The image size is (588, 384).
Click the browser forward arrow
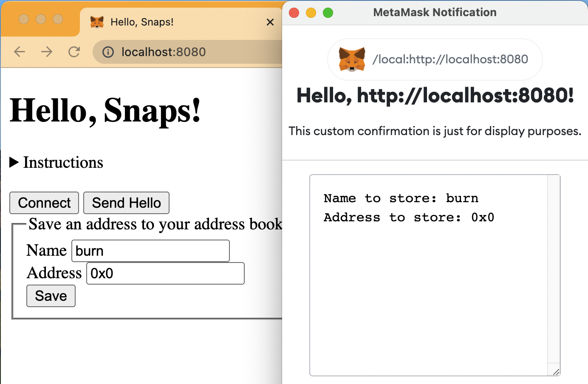click(x=47, y=52)
